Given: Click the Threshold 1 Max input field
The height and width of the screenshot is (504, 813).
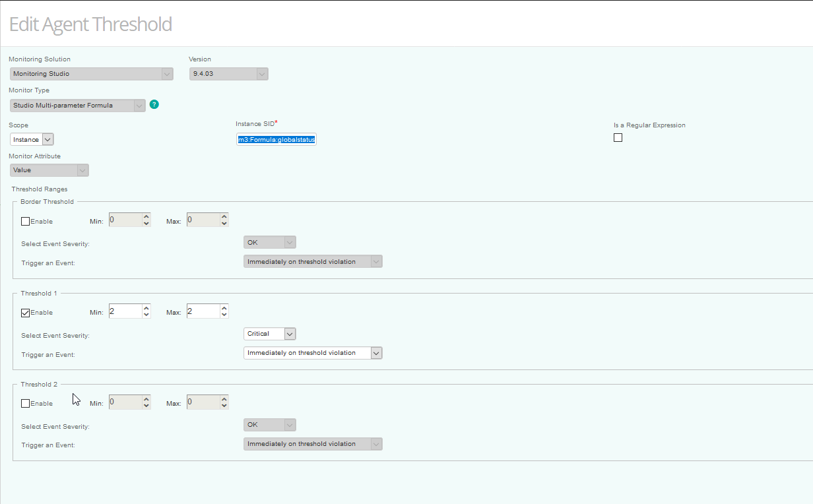Looking at the screenshot, I should [202, 311].
